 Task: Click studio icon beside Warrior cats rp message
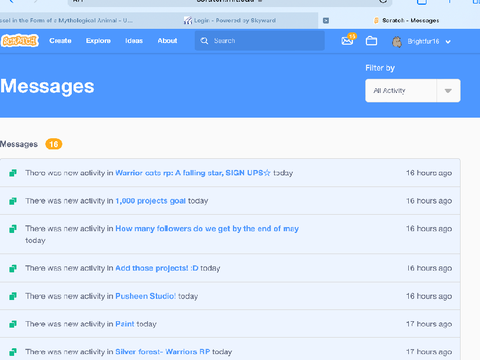click(13, 173)
